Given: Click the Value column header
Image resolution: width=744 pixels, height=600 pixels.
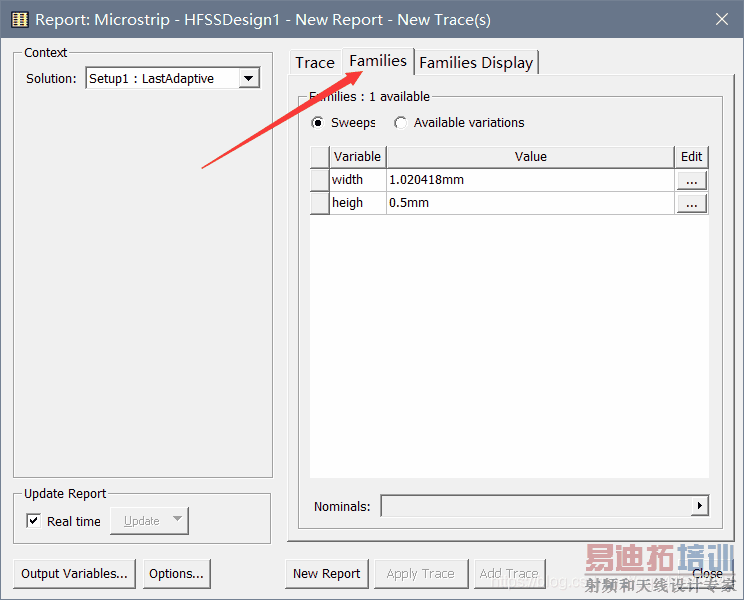Looking at the screenshot, I should point(530,157).
